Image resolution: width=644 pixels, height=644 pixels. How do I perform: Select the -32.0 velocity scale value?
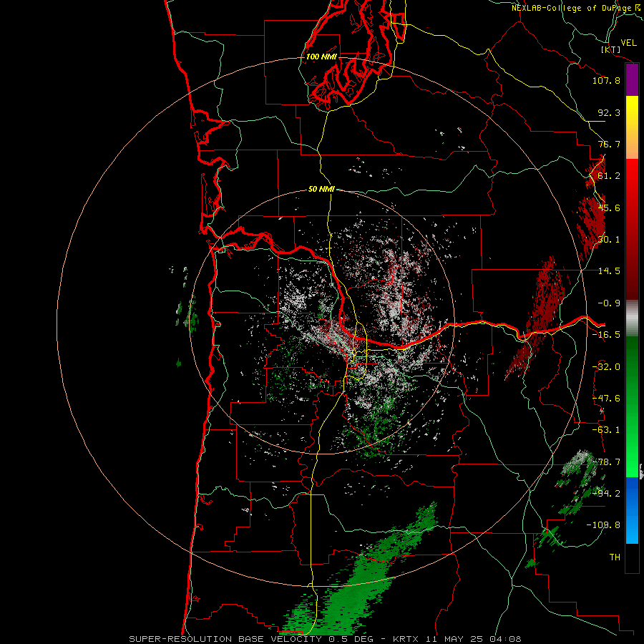click(x=606, y=367)
